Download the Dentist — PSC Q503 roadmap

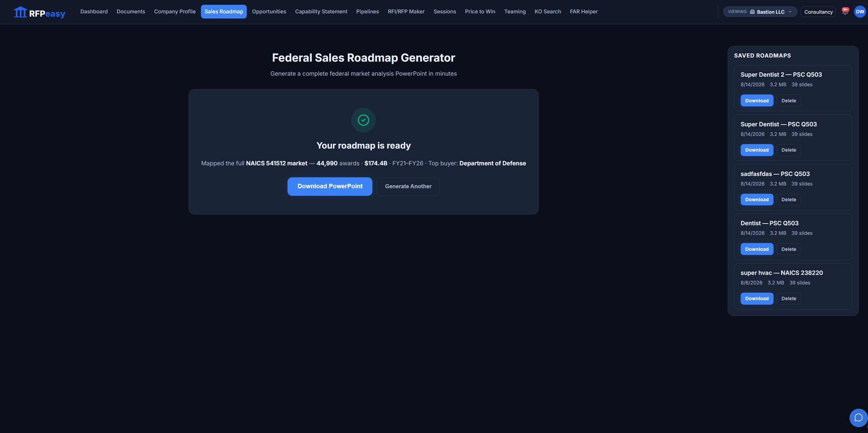tap(757, 249)
